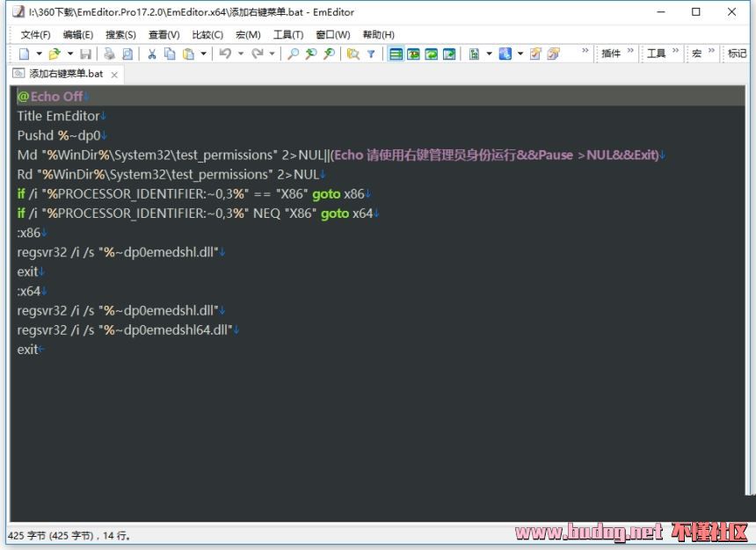The image size is (756, 550).
Task: Click the "Pushd %~dp0" line
Action: coord(59,135)
